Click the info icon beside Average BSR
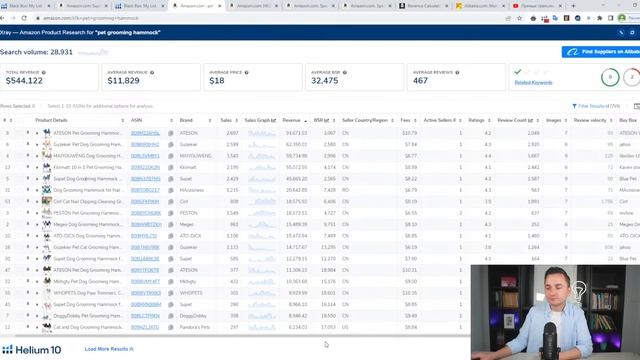 [344, 72]
